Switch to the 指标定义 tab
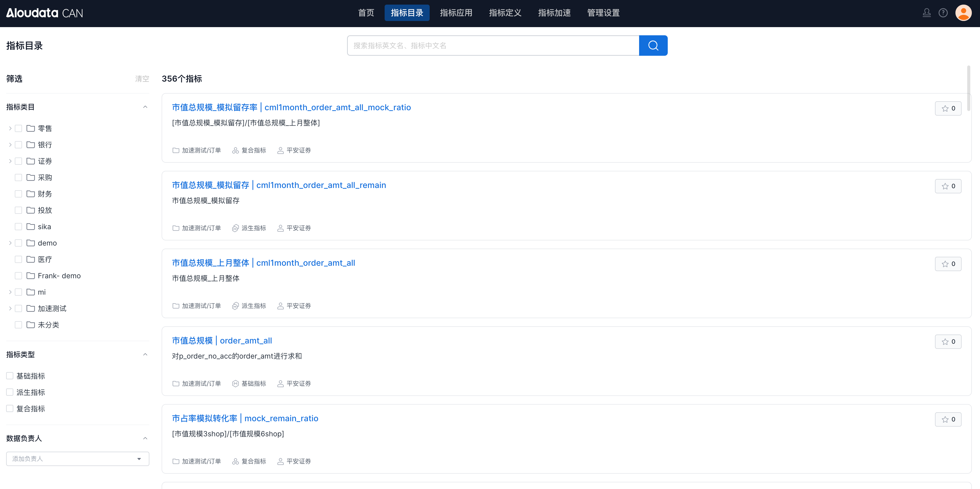This screenshot has height=489, width=980. pos(505,13)
